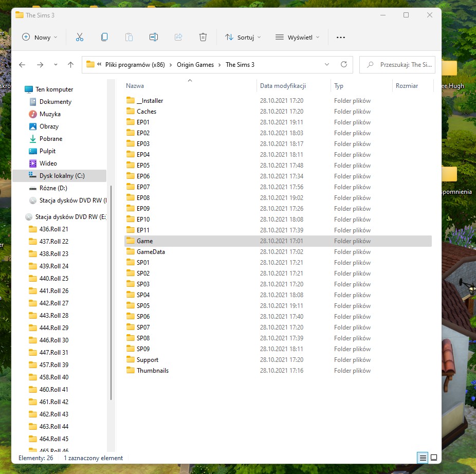The height and width of the screenshot is (474, 476).
Task: Open the Nowy new item dropdown
Action: 40,38
